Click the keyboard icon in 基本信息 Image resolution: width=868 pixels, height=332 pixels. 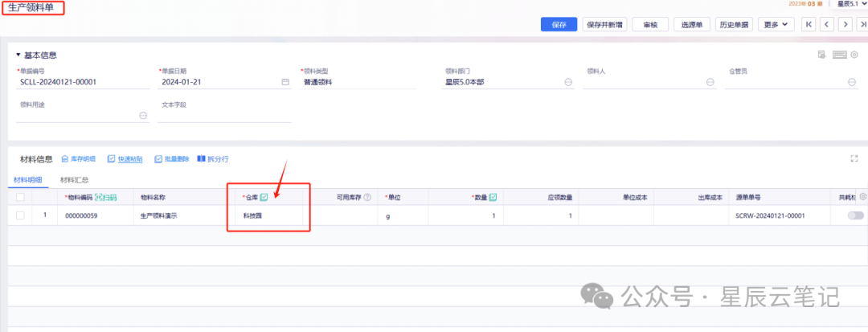[839, 55]
